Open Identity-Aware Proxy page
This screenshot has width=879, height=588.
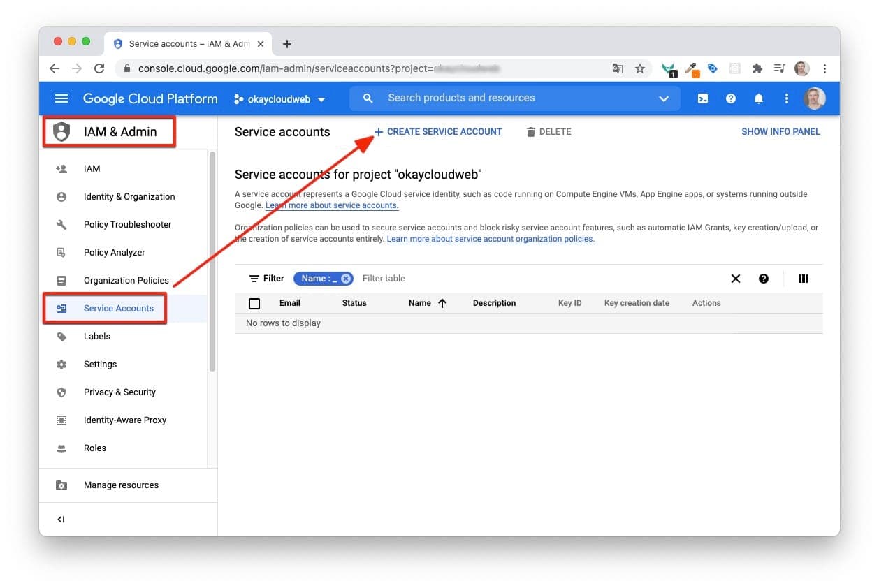(x=124, y=420)
